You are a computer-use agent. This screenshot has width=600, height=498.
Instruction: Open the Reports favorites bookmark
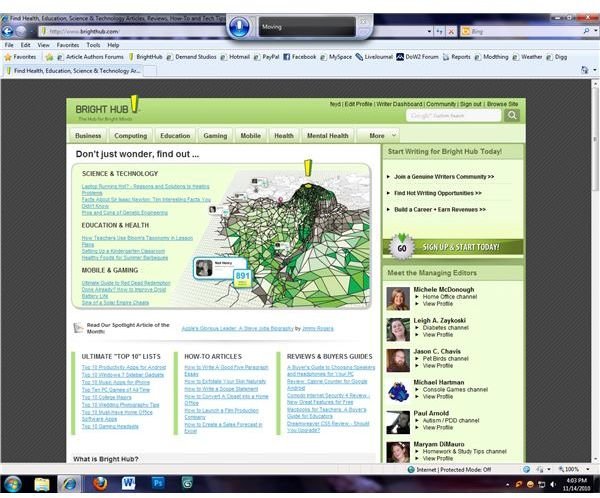[457, 57]
